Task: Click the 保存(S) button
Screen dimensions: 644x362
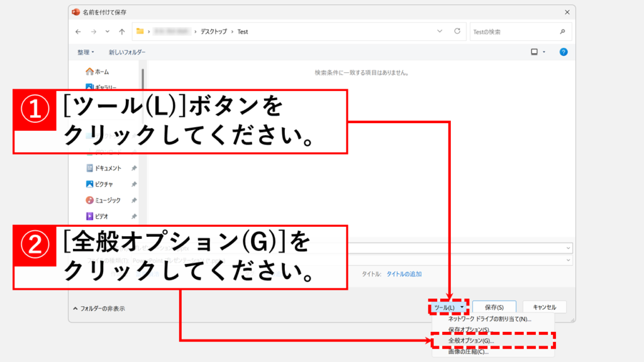Action: [x=494, y=307]
